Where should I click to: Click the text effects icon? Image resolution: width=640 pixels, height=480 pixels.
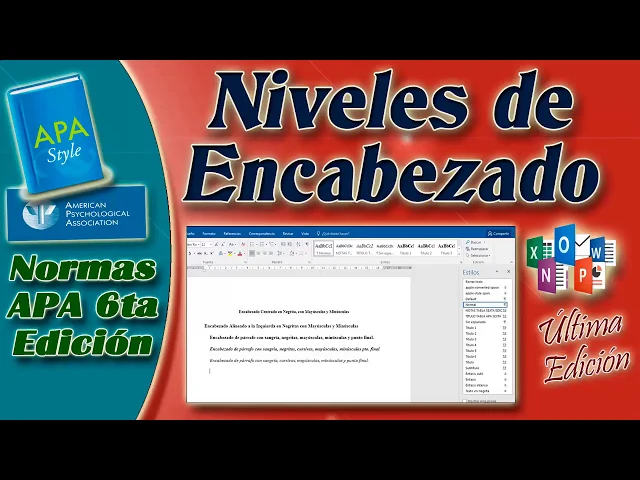coord(221,253)
